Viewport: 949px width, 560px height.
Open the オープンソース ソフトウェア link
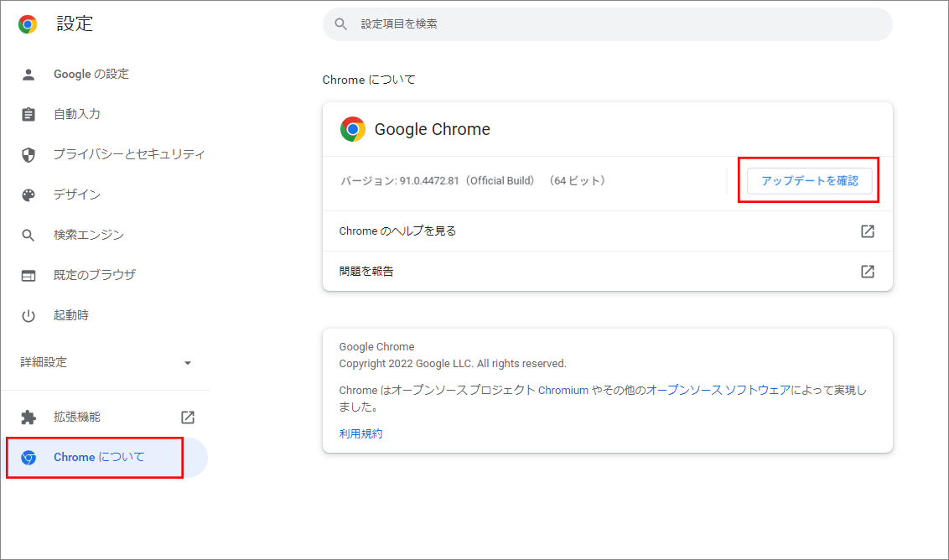[718, 391]
